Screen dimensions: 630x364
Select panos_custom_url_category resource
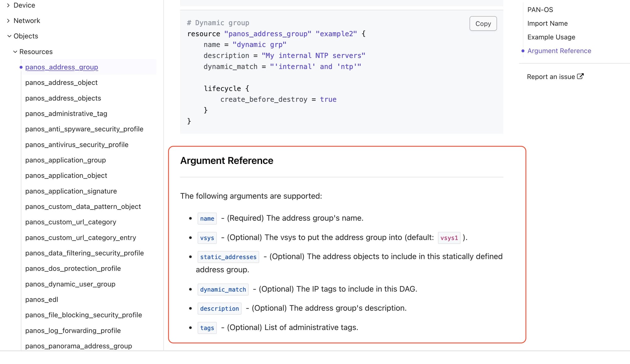(x=71, y=222)
